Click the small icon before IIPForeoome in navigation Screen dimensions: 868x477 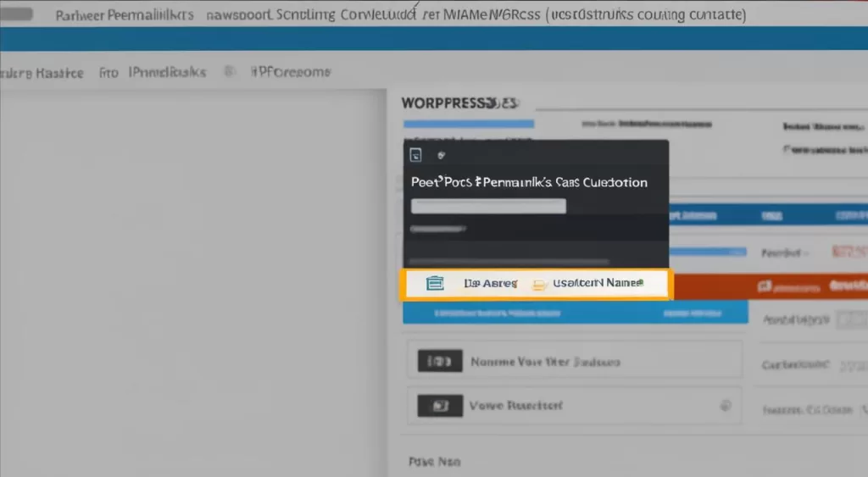pyautogui.click(x=229, y=71)
